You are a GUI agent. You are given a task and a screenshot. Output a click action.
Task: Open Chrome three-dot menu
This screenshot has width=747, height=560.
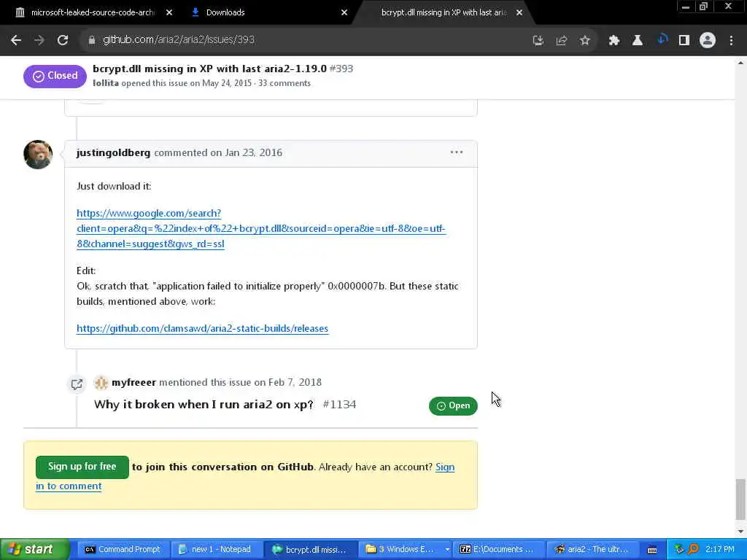[x=731, y=41]
